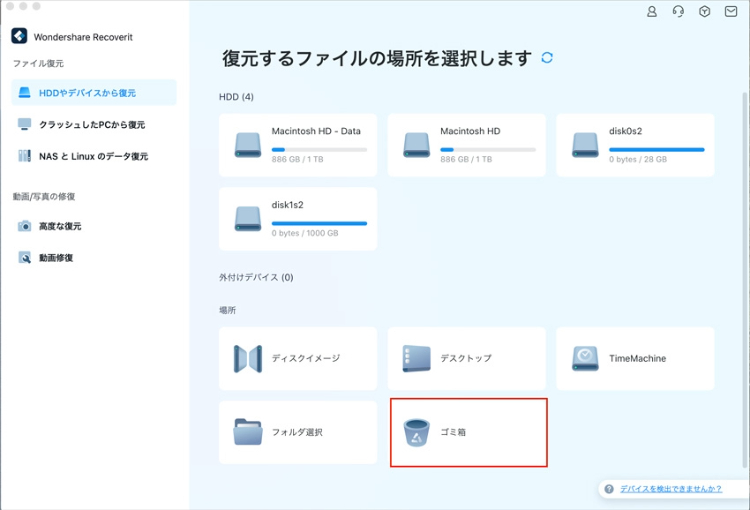750x510 pixels.
Task: Click the 0 bytes / 28 GB text
Action: [638, 159]
